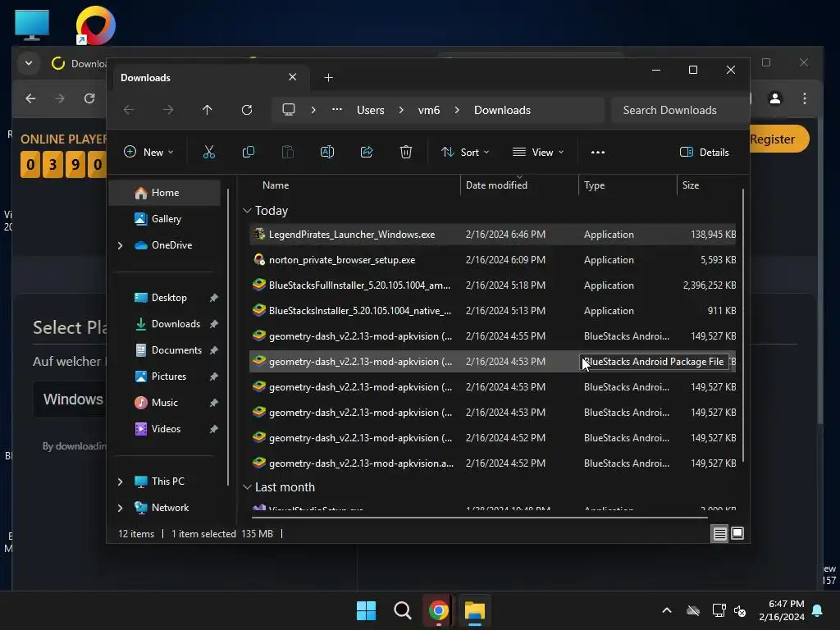This screenshot has height=630, width=840.
Task: Open Chrome tab search dropdown arrow
Action: pyautogui.click(x=29, y=63)
